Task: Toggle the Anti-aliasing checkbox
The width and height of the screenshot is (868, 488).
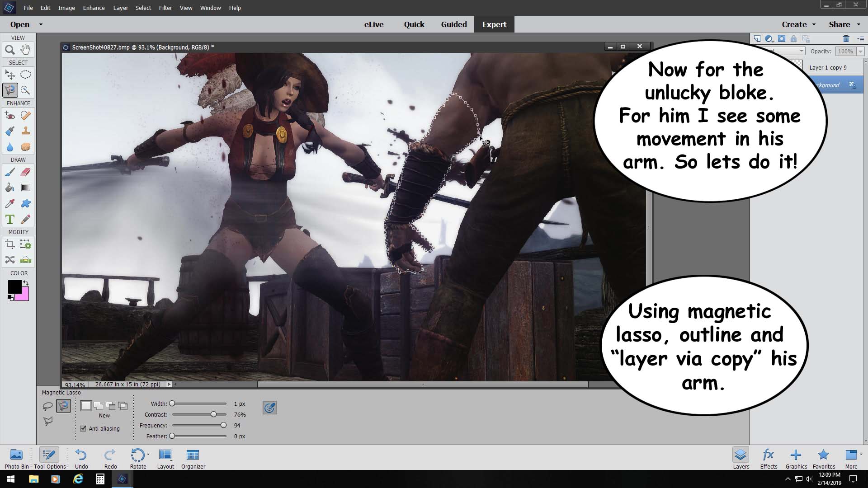Action: pyautogui.click(x=83, y=428)
